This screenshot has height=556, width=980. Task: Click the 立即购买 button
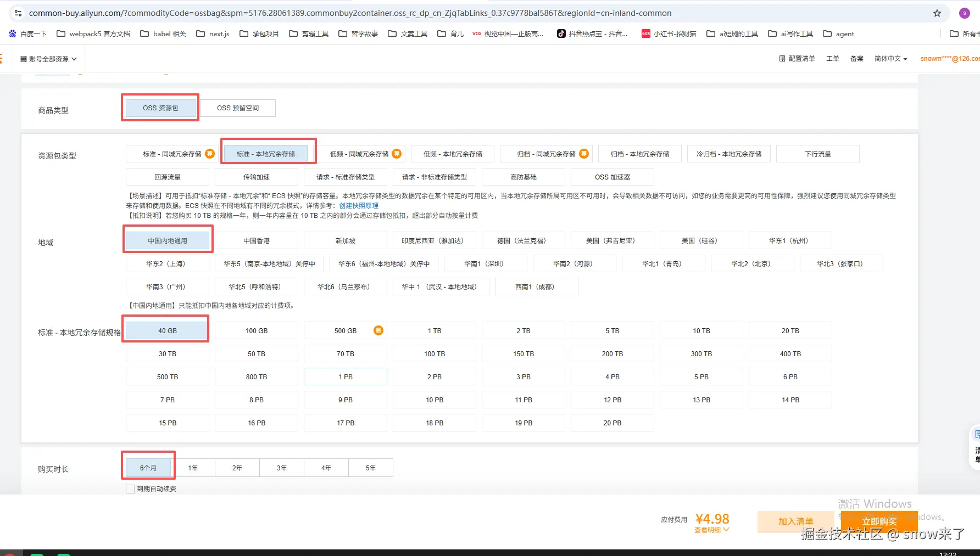[879, 522]
